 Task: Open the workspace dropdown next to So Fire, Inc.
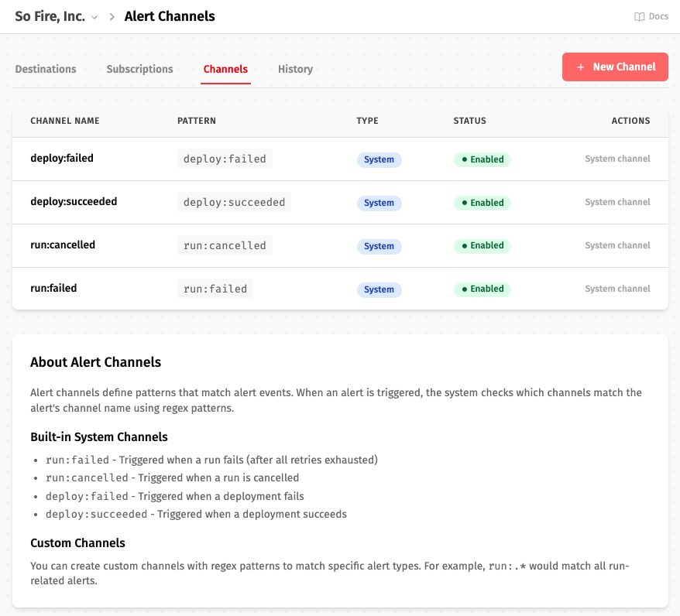click(x=94, y=16)
